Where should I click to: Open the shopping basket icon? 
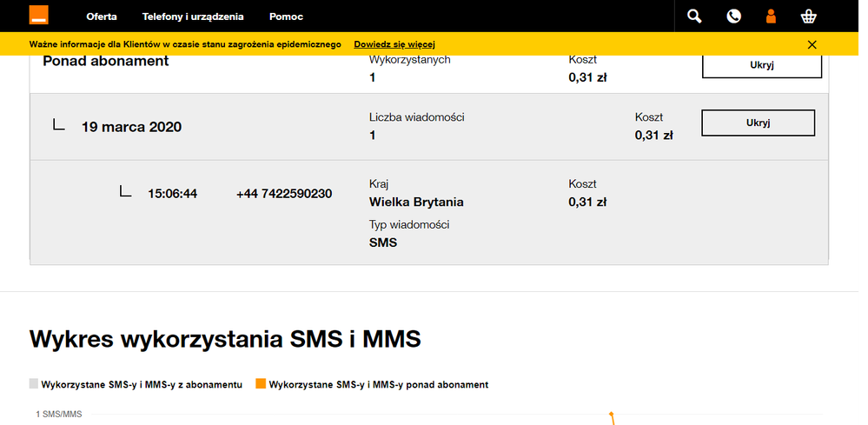809,16
